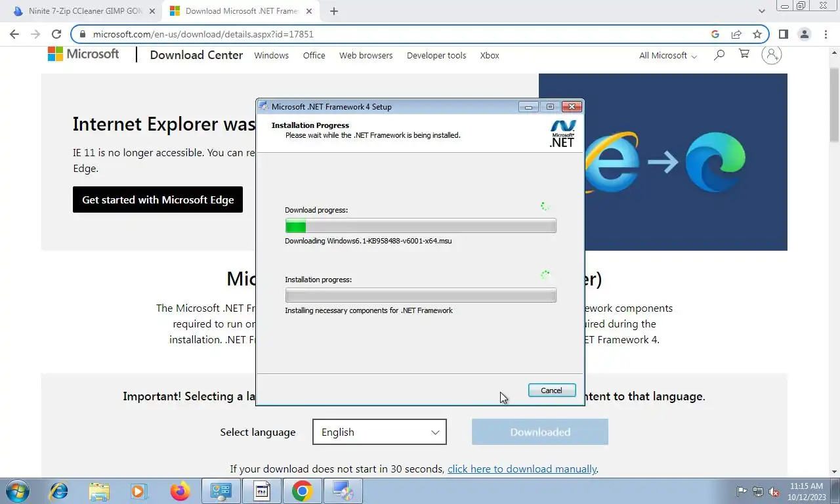
Task: Close the Download Microsoft .NET tab
Action: (x=309, y=11)
